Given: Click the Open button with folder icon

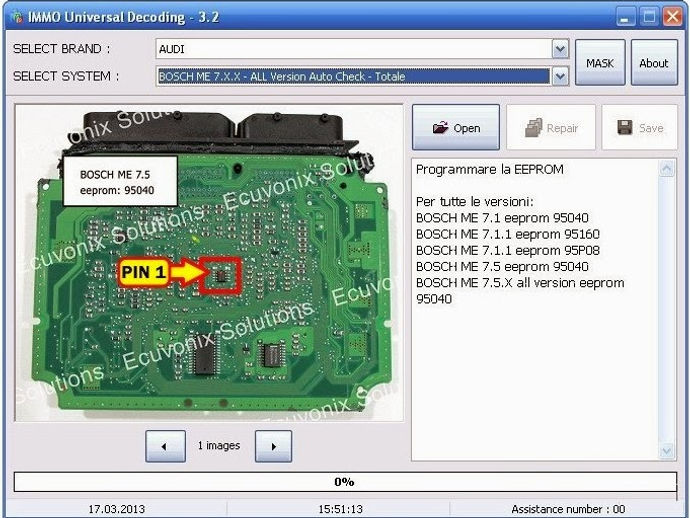Looking at the screenshot, I should pyautogui.click(x=456, y=128).
